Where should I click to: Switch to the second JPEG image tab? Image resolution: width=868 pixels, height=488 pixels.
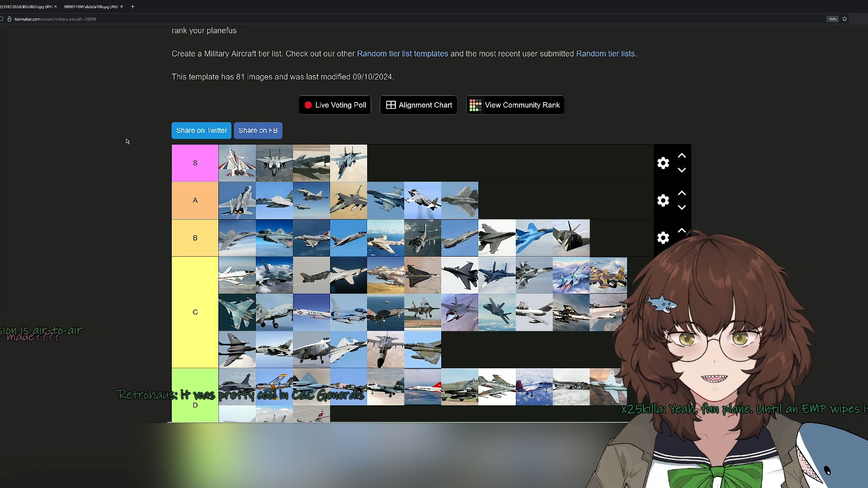point(90,7)
